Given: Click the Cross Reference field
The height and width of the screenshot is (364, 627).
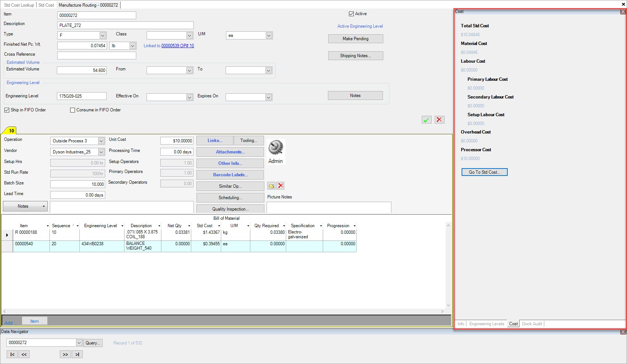Looking at the screenshot, I should pyautogui.click(x=97, y=56).
